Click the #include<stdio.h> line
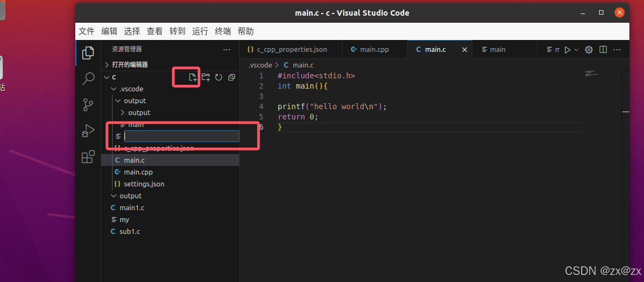 point(316,76)
